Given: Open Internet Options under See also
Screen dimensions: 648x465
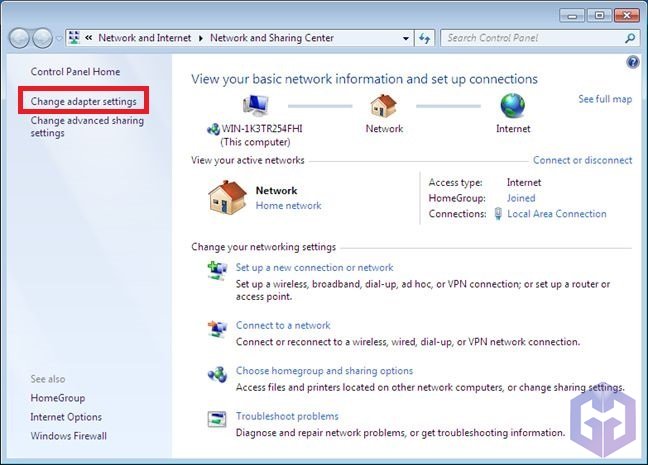Looking at the screenshot, I should pyautogui.click(x=66, y=417).
